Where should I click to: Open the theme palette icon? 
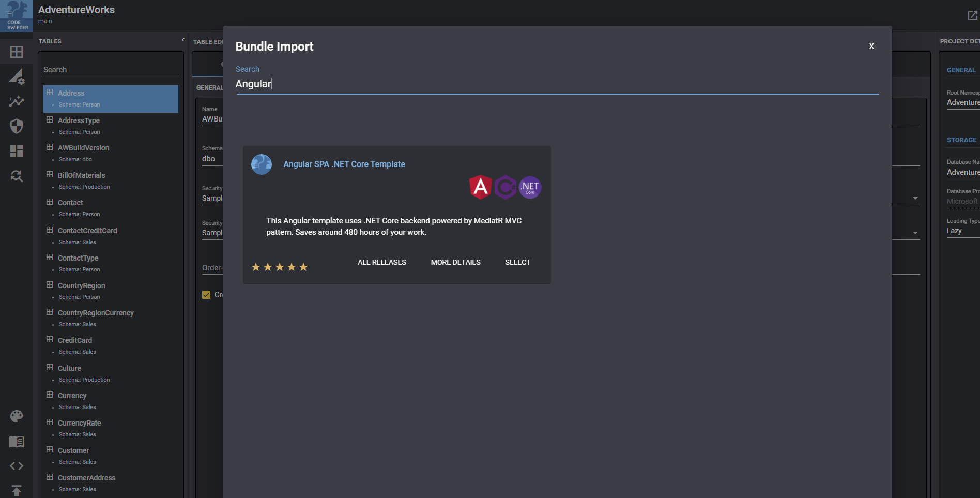16,416
